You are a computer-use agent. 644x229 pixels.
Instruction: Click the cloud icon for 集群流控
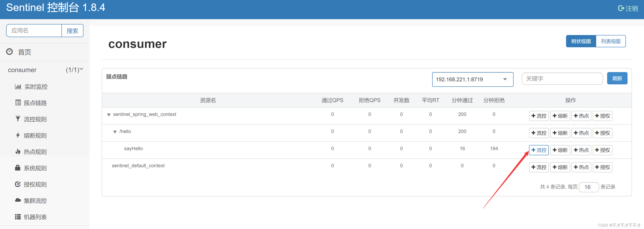tap(18, 200)
